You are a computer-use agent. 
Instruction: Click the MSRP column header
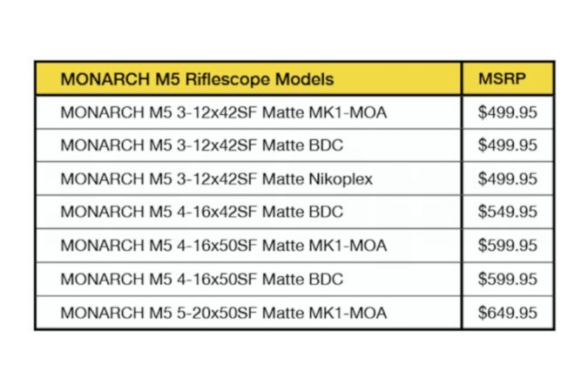[502, 78]
